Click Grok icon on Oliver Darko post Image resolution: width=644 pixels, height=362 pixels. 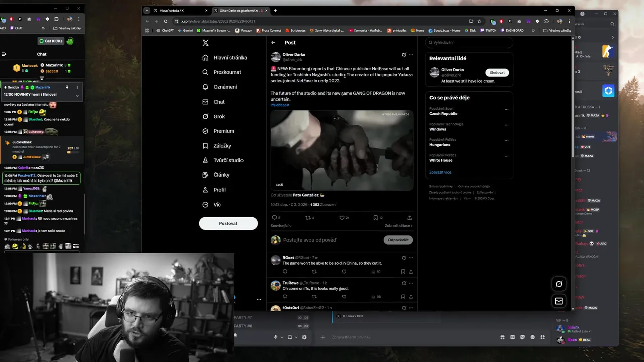pyautogui.click(x=404, y=55)
